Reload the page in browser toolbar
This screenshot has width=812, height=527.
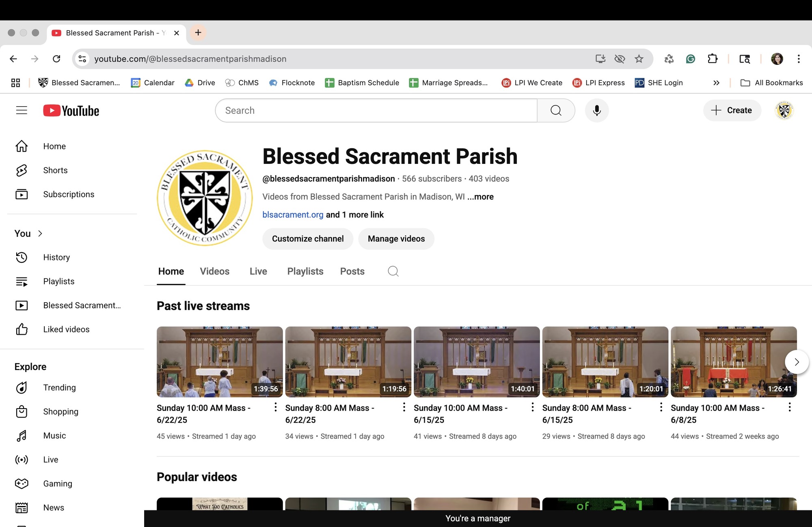pyautogui.click(x=56, y=59)
